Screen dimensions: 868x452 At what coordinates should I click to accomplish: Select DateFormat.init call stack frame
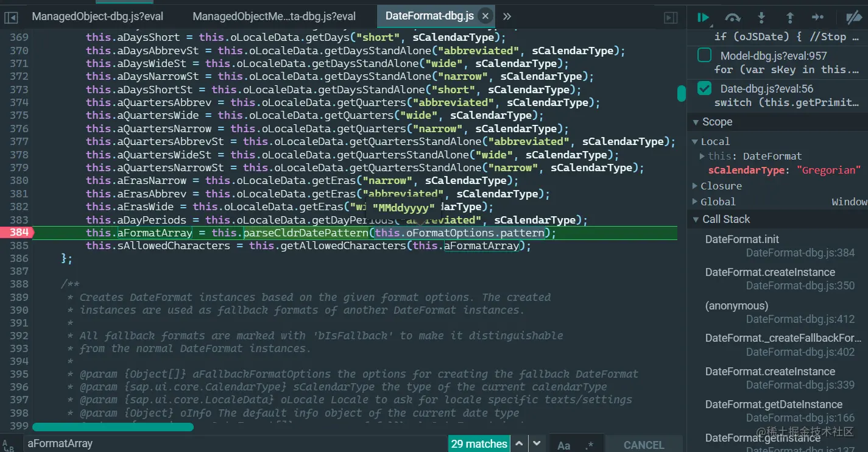pyautogui.click(x=777, y=245)
